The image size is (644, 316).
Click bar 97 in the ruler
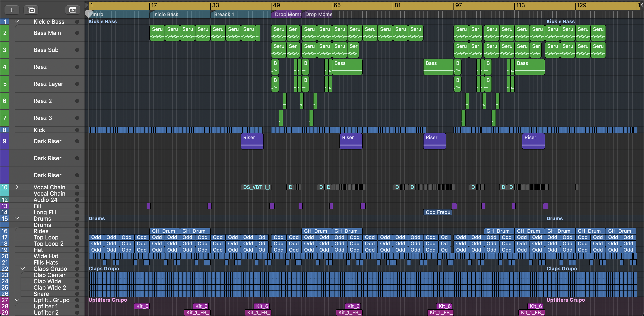coord(458,5)
